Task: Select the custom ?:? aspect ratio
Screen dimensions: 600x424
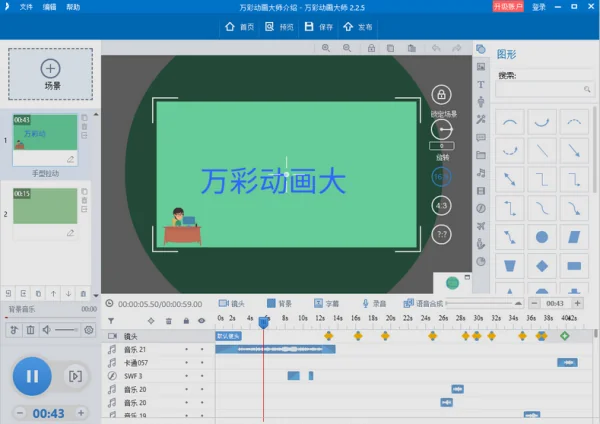Action: point(442,234)
